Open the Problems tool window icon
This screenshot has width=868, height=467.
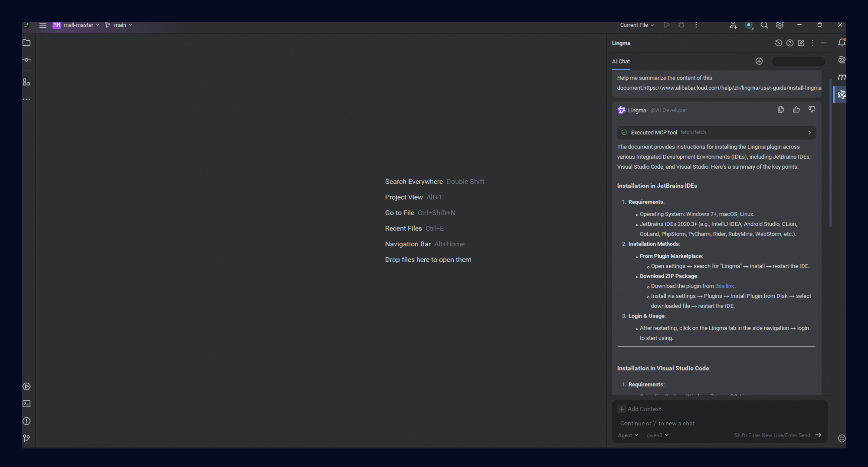tap(26, 421)
